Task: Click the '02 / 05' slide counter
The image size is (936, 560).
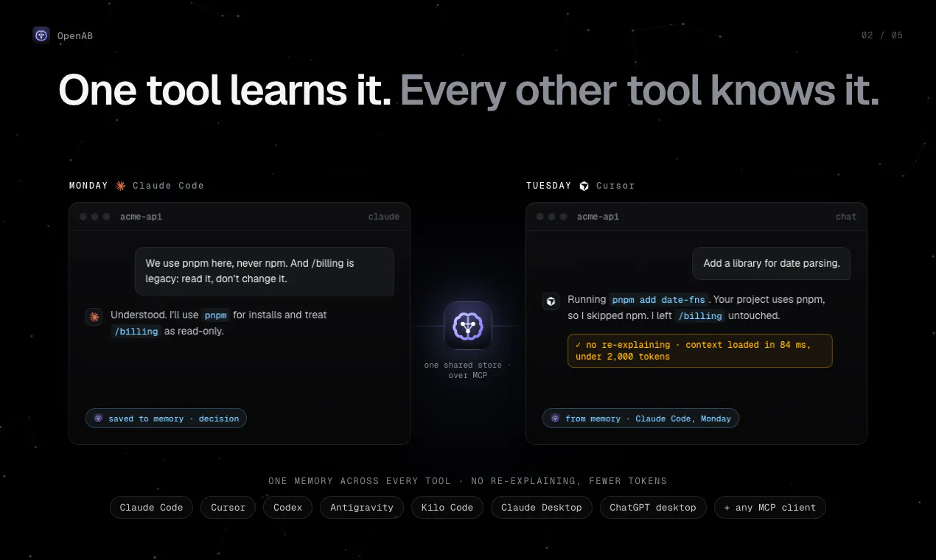Action: point(882,35)
